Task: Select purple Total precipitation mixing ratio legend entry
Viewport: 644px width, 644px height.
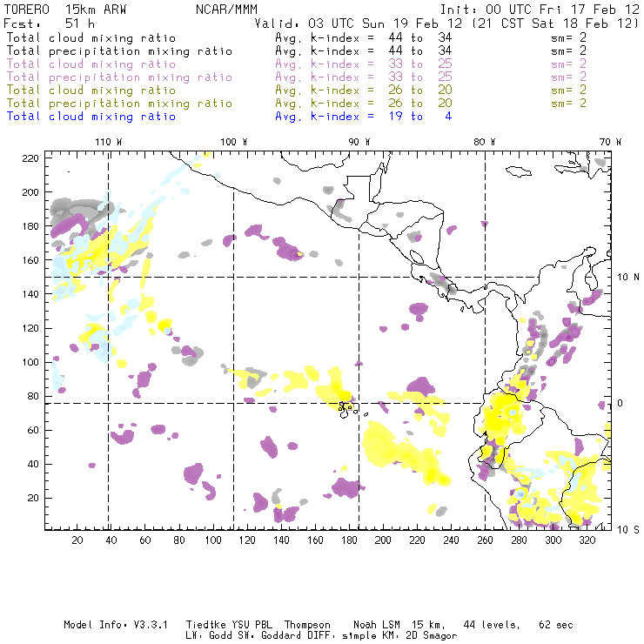Action: (x=119, y=77)
